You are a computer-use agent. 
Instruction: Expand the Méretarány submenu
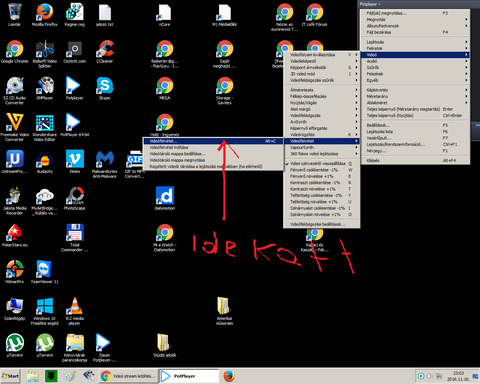415,96
